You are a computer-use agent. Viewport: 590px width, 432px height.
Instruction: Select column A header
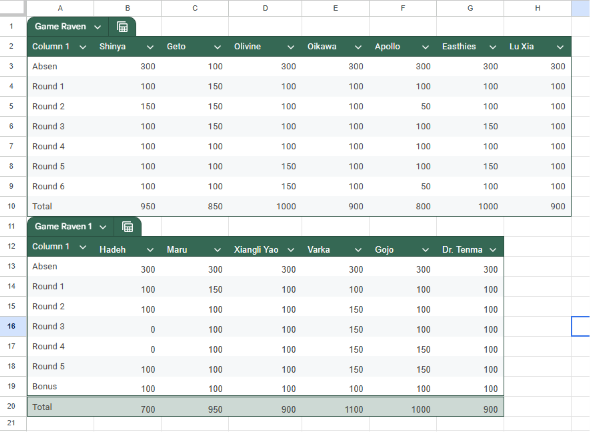pyautogui.click(x=60, y=8)
